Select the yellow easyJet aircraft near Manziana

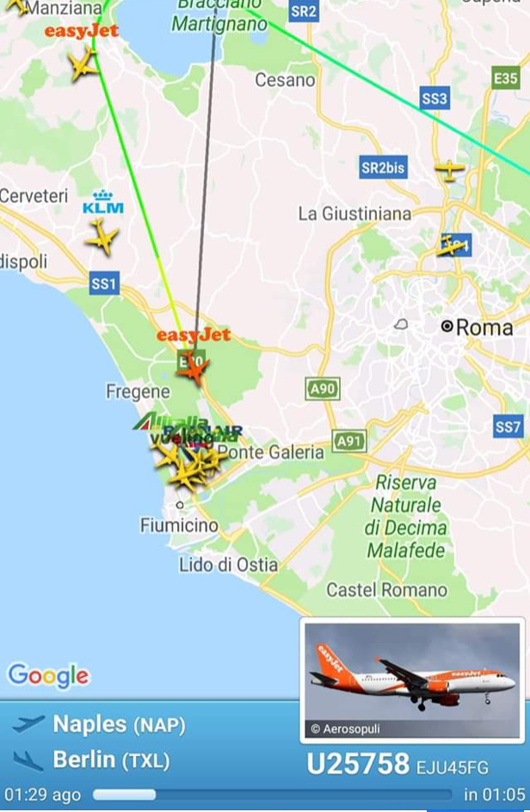pyautogui.click(x=83, y=65)
